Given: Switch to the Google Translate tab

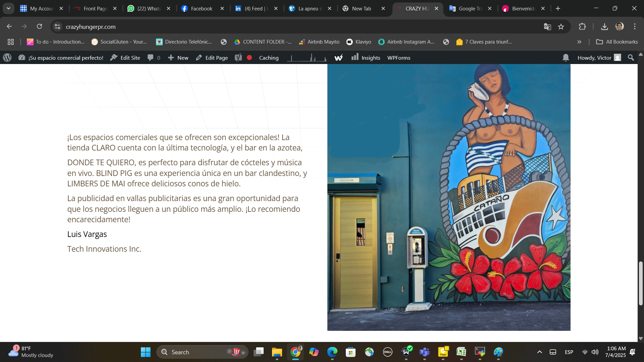Looking at the screenshot, I should click(x=470, y=8).
